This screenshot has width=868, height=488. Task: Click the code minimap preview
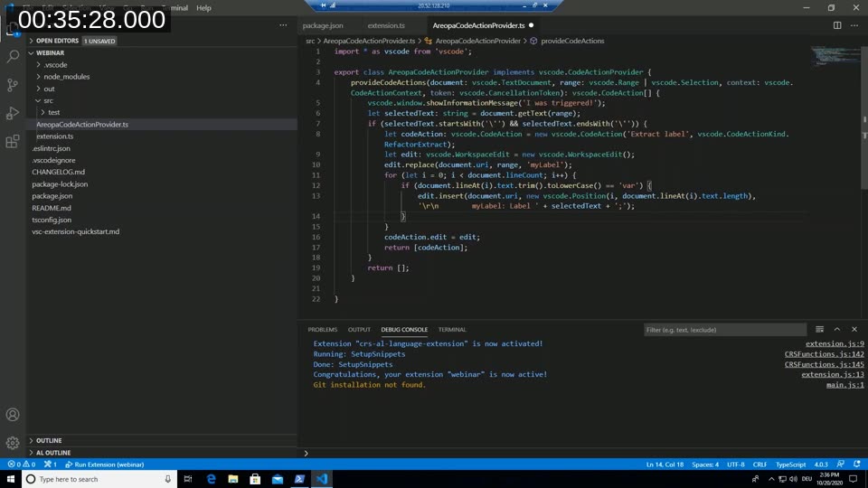click(x=835, y=56)
